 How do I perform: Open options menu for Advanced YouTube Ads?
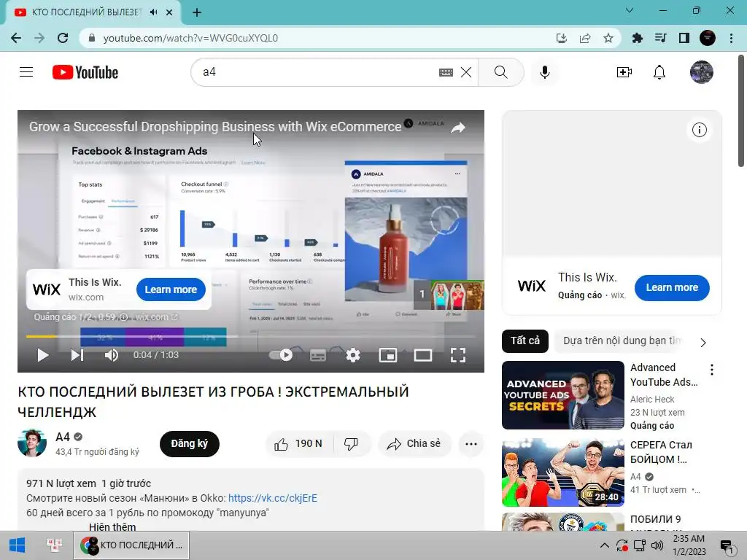712,370
